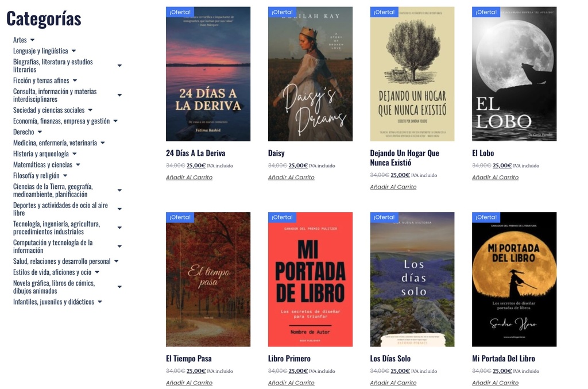The width and height of the screenshot is (588, 389).
Task: Open the Daisy book title link
Action: pos(276,153)
